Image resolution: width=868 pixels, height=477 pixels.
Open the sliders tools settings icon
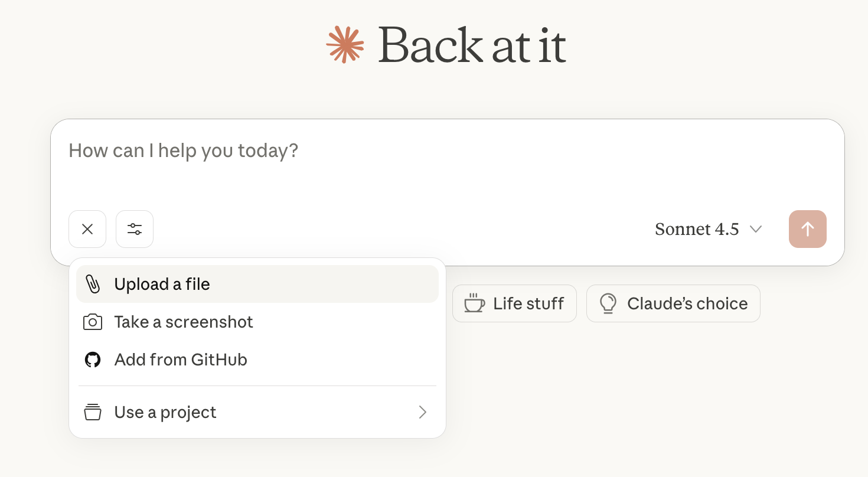tap(135, 229)
